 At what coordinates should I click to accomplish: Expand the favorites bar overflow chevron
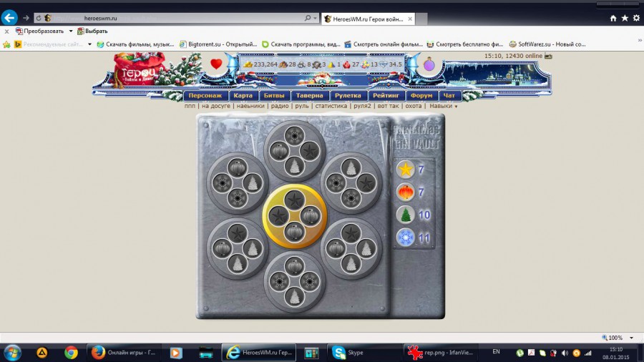[640, 40]
